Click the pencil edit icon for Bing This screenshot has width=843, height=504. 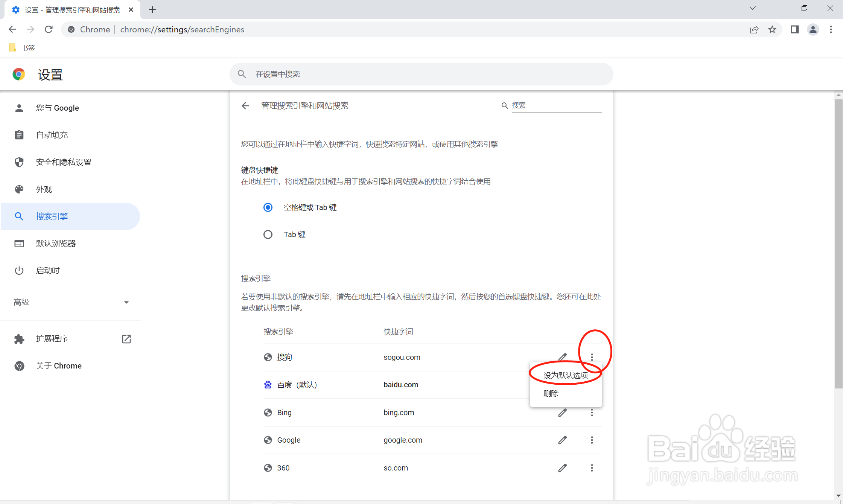pyautogui.click(x=562, y=413)
